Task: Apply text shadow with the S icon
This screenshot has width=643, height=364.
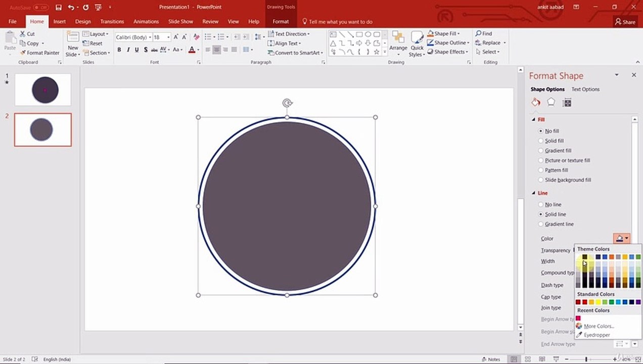Action: click(146, 50)
